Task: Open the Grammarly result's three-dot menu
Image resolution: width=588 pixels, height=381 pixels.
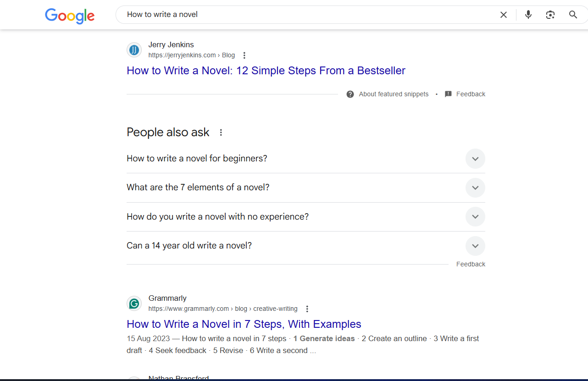Action: point(307,309)
